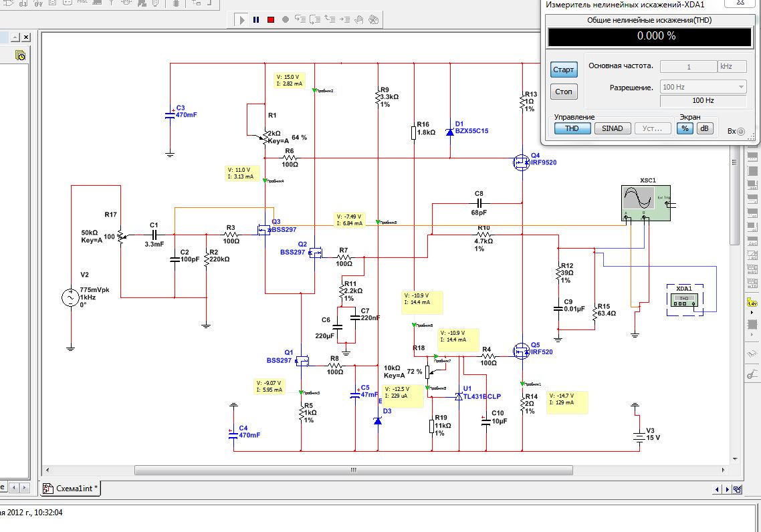Select the U1 TL431BCLP component
The width and height of the screenshot is (761, 532).
point(458,397)
